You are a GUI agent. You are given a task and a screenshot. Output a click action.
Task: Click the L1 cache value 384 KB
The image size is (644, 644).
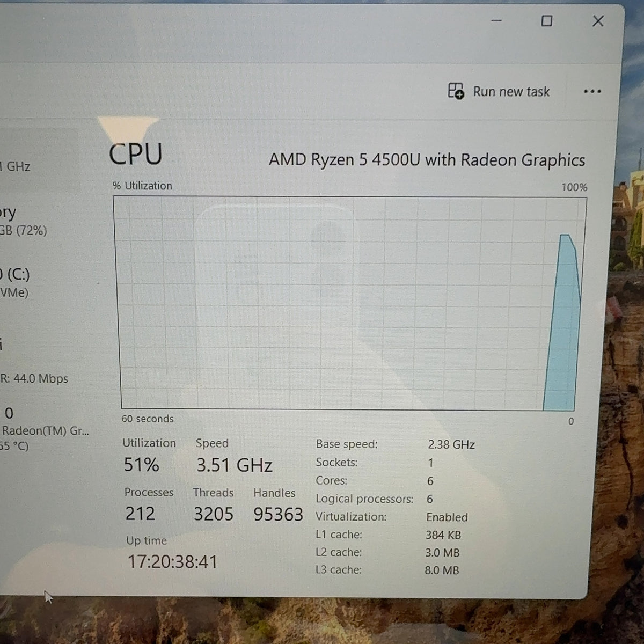click(x=443, y=535)
